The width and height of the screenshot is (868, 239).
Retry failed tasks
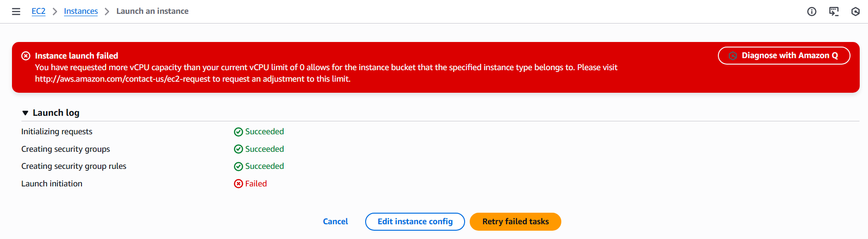point(515,221)
